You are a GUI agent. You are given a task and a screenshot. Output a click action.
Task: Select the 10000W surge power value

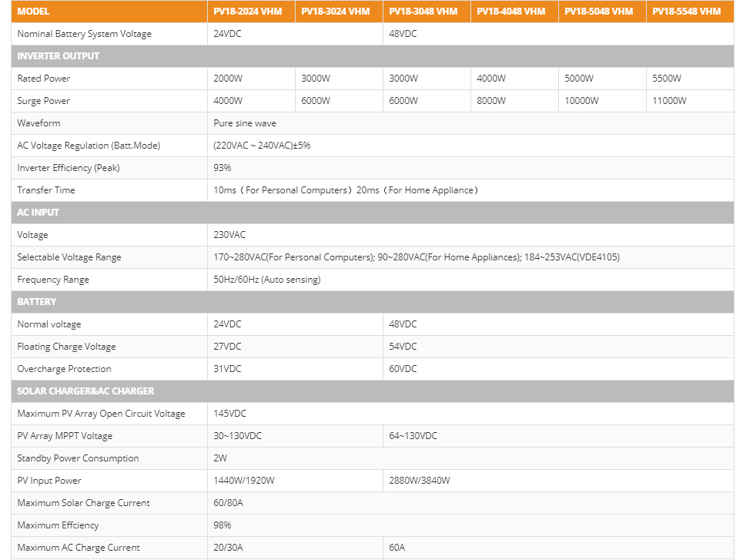coord(581,101)
